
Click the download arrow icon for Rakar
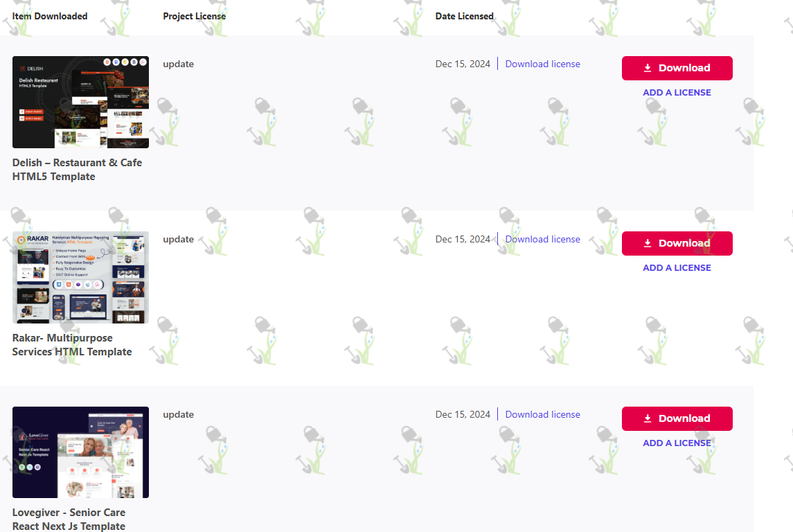[648, 243]
